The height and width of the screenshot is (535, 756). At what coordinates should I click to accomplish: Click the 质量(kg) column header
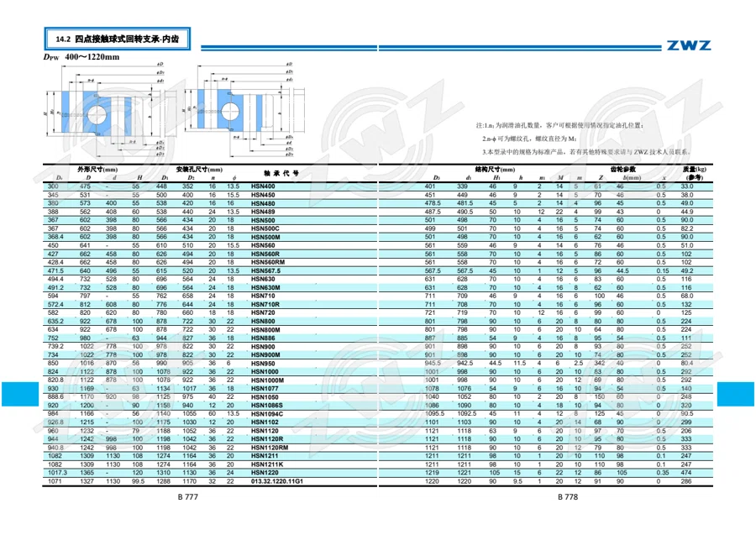(x=695, y=170)
